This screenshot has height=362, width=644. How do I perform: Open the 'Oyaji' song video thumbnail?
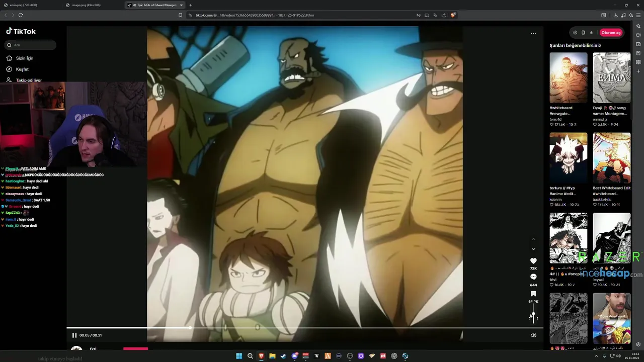pyautogui.click(x=611, y=78)
